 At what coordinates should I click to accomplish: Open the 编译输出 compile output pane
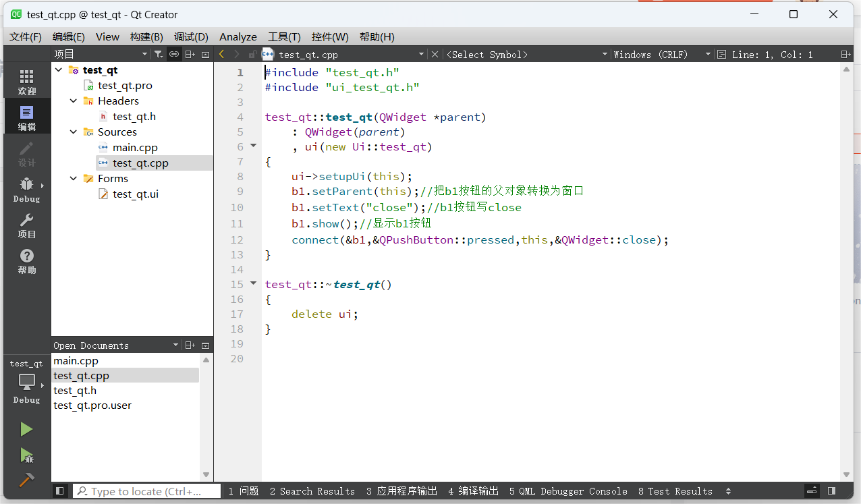tap(473, 491)
